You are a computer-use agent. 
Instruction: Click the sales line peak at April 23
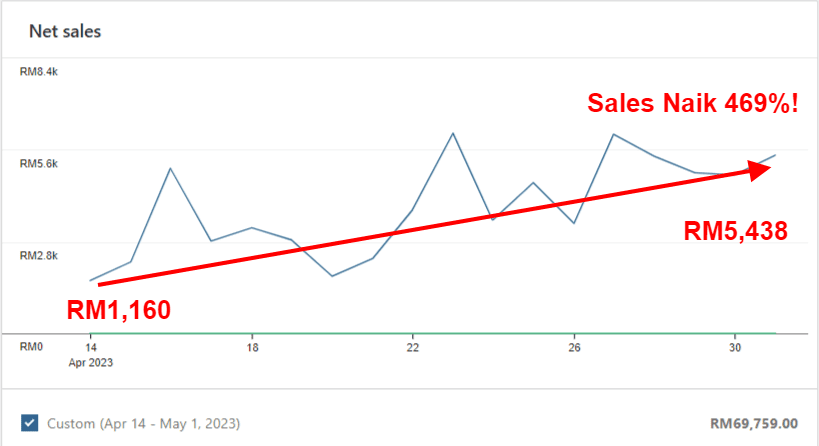[x=452, y=133]
